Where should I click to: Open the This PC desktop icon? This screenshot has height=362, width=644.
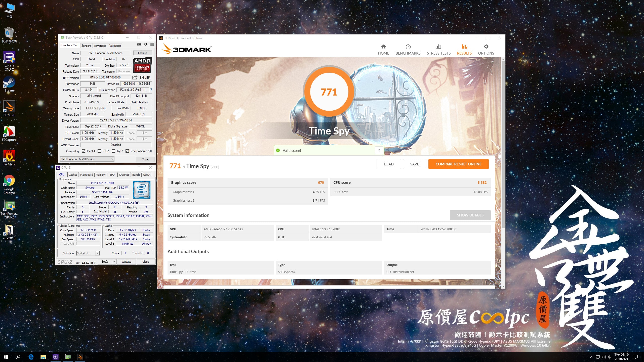9,11
